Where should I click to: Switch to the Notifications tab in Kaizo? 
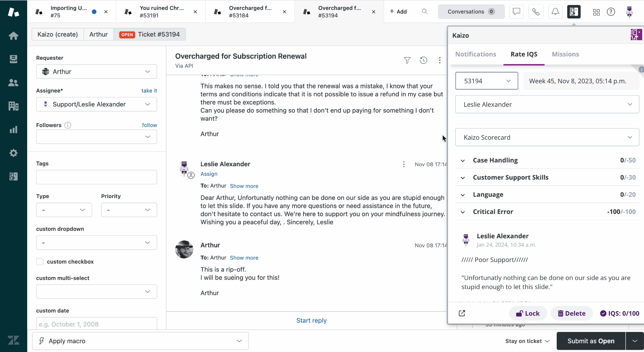476,54
